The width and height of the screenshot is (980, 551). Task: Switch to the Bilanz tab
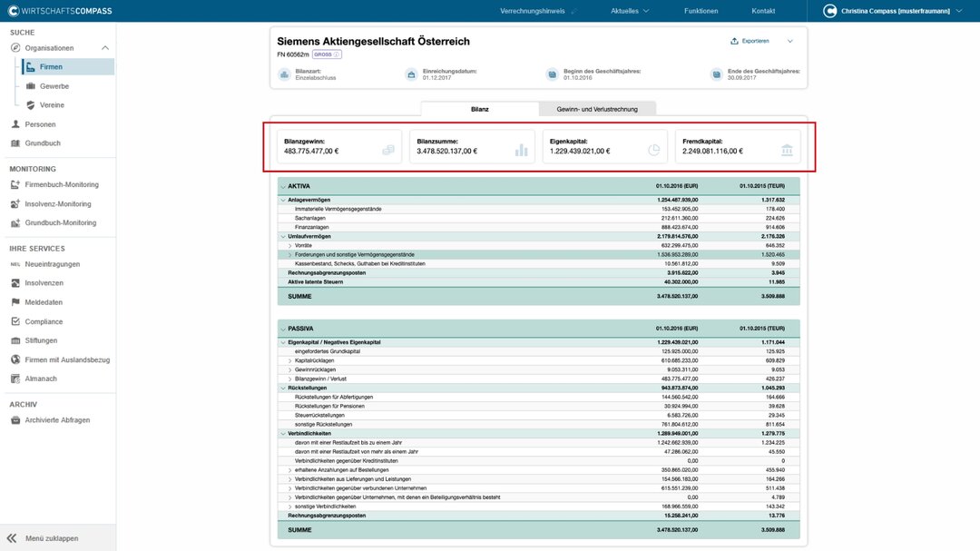point(479,109)
